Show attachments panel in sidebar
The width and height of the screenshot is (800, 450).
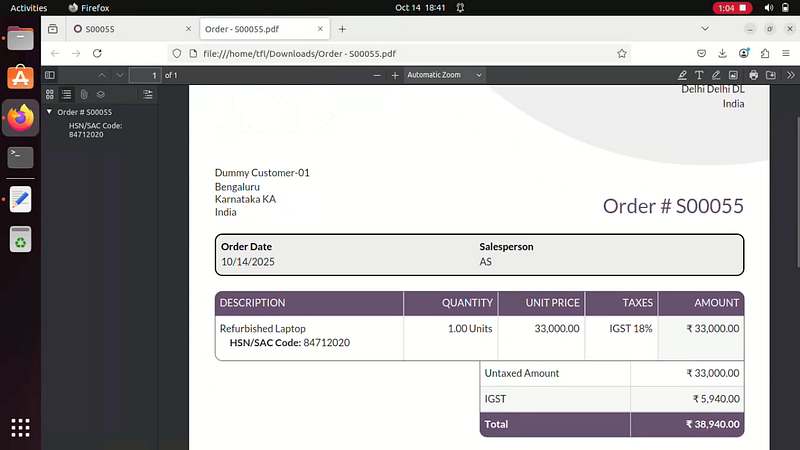tap(84, 94)
